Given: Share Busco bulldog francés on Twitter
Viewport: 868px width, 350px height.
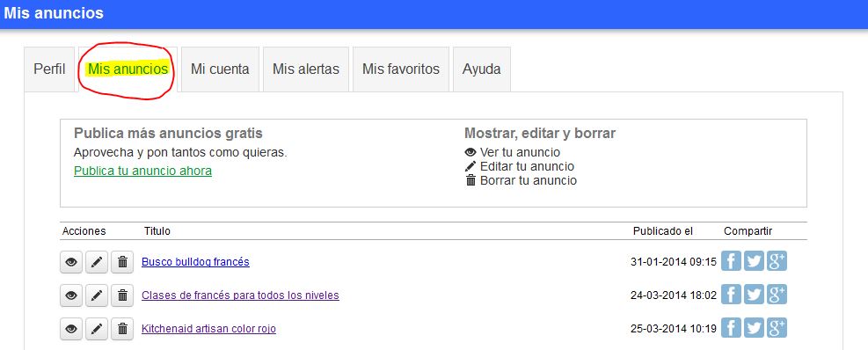Looking at the screenshot, I should [754, 261].
